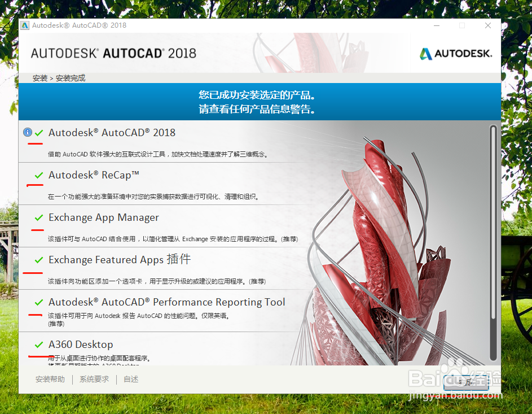Select the AutoCAD Performance Reporting Tool title
The width and height of the screenshot is (532, 414).
[167, 302]
